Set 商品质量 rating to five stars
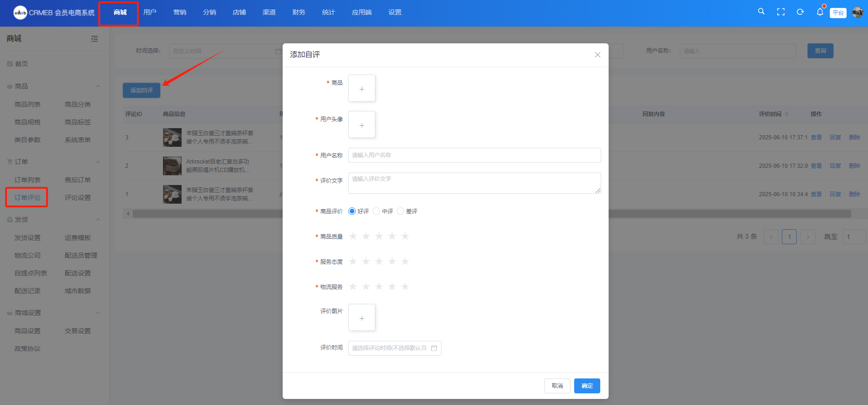The width and height of the screenshot is (868, 405). click(405, 236)
